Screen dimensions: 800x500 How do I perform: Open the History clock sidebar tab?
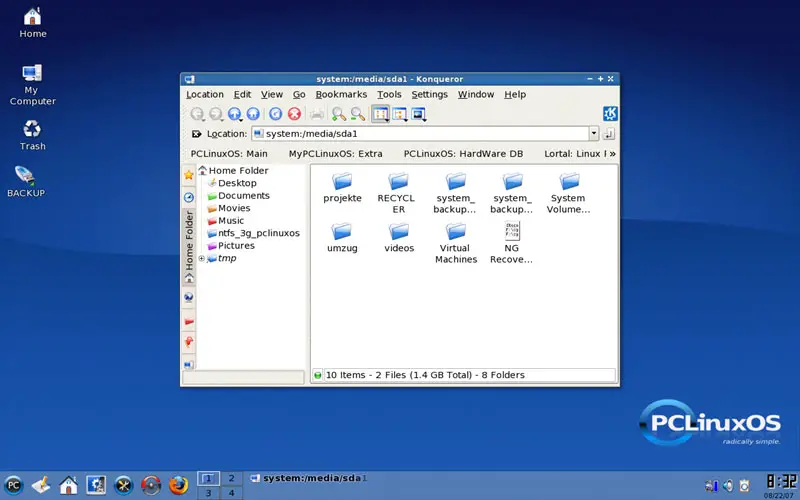[189, 197]
